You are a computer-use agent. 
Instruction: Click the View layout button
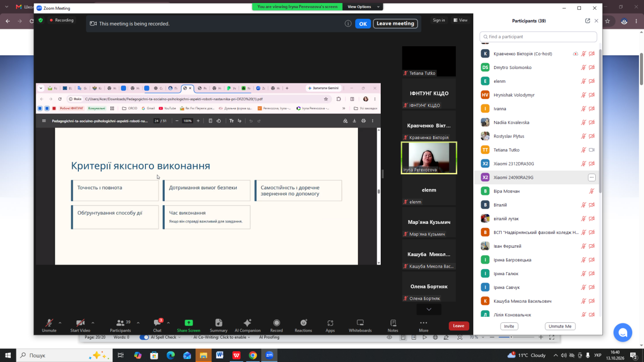460,20
